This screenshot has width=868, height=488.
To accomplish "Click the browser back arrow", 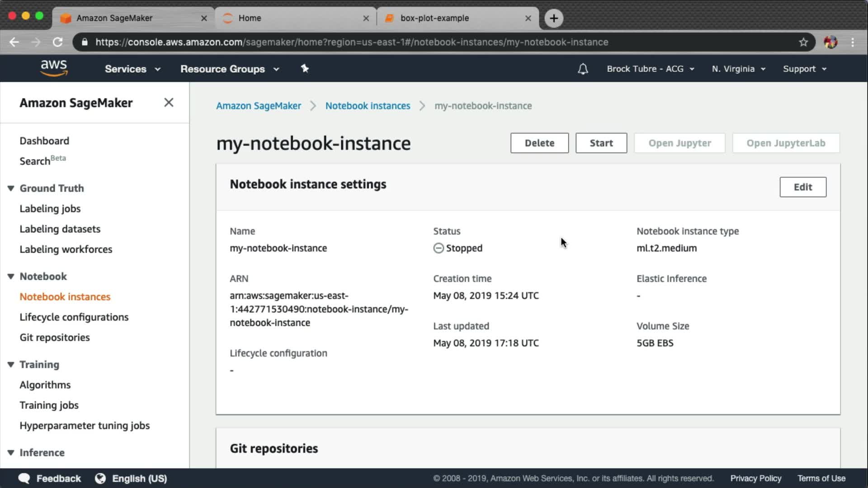I will click(x=14, y=42).
